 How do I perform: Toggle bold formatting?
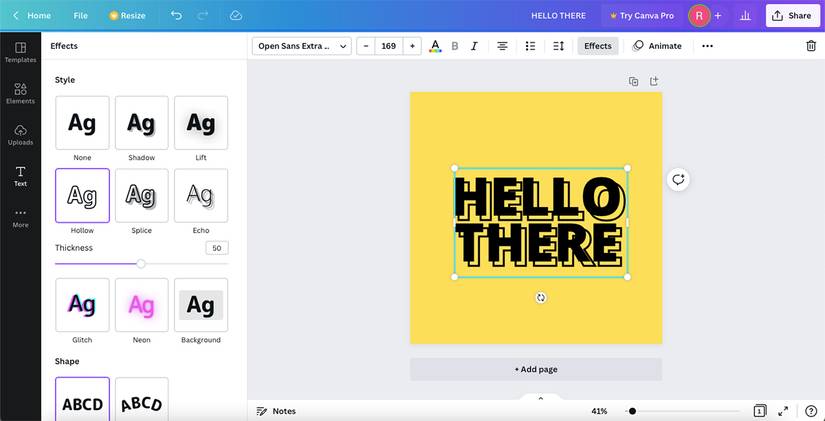(455, 46)
